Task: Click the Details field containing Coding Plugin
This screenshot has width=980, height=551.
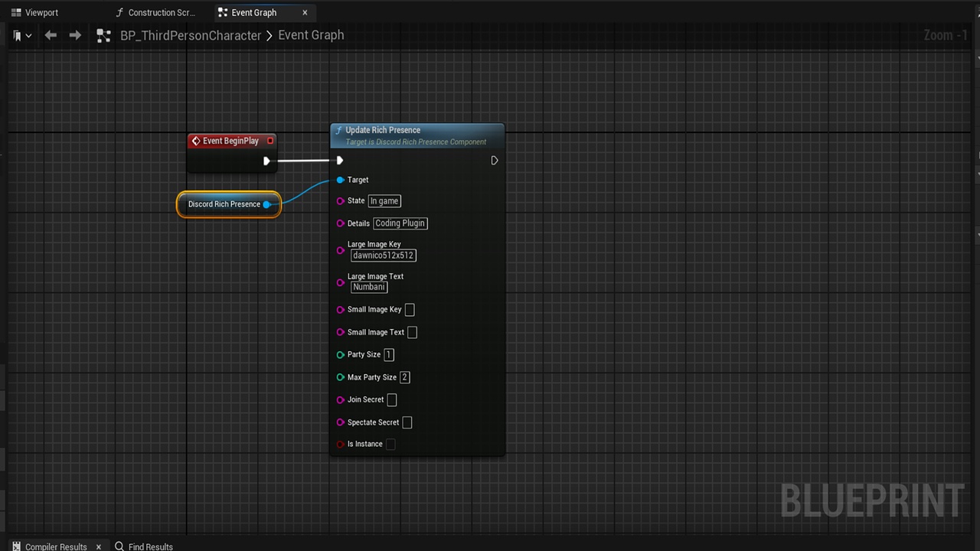Action: (x=400, y=223)
